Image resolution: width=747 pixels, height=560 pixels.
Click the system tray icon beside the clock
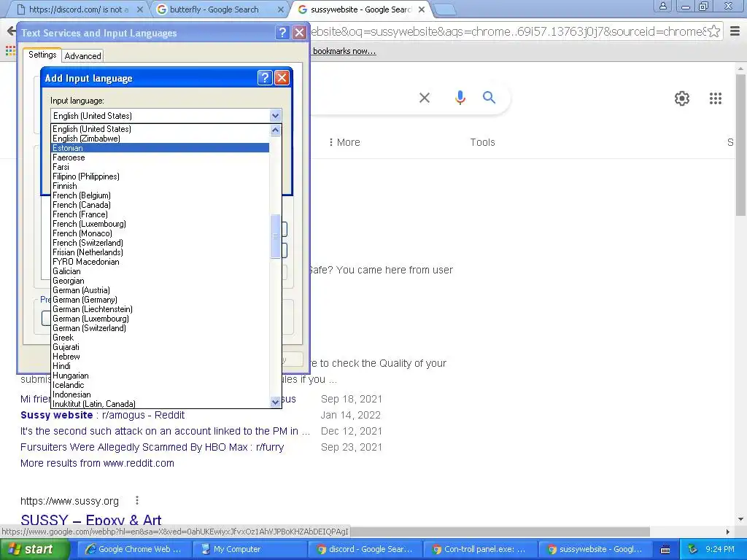tap(693, 549)
